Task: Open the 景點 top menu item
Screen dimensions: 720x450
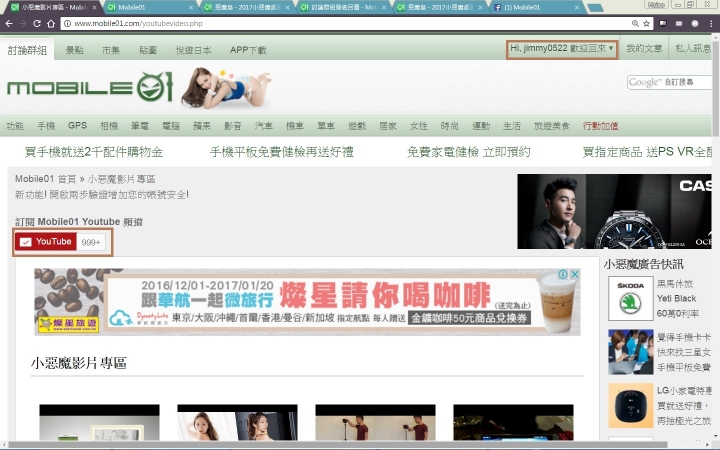Action: click(74, 50)
